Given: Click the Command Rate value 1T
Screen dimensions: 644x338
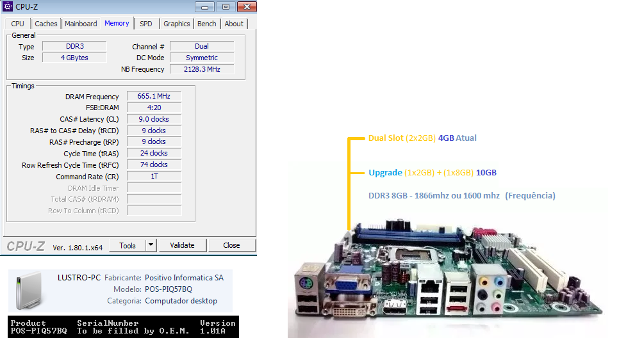Looking at the screenshot, I should 154,177.
